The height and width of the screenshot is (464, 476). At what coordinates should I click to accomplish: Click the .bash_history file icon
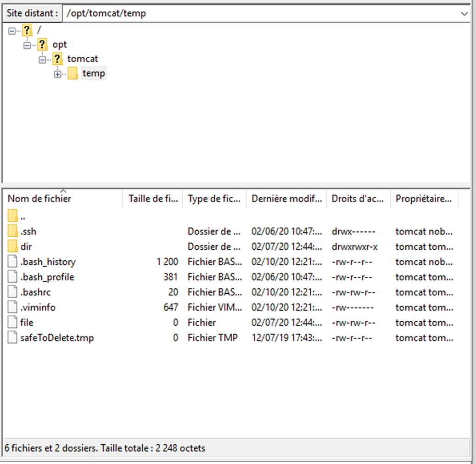point(13,262)
